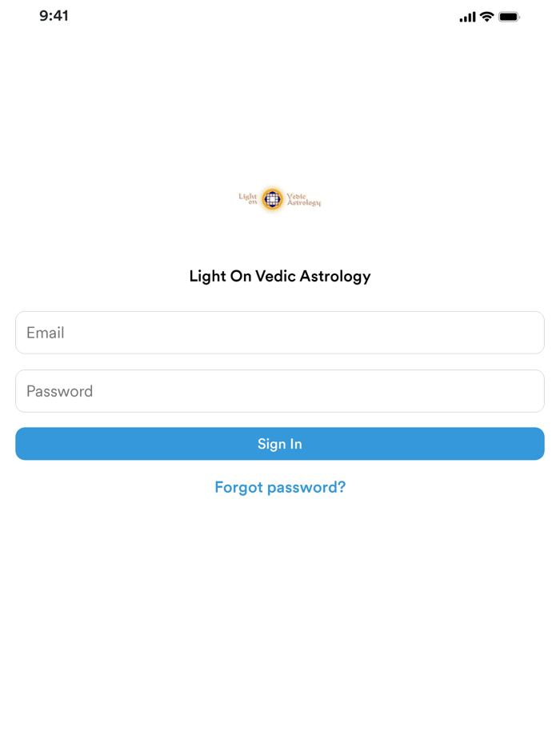
Task: Tap the battery indicator icon
Action: click(509, 15)
